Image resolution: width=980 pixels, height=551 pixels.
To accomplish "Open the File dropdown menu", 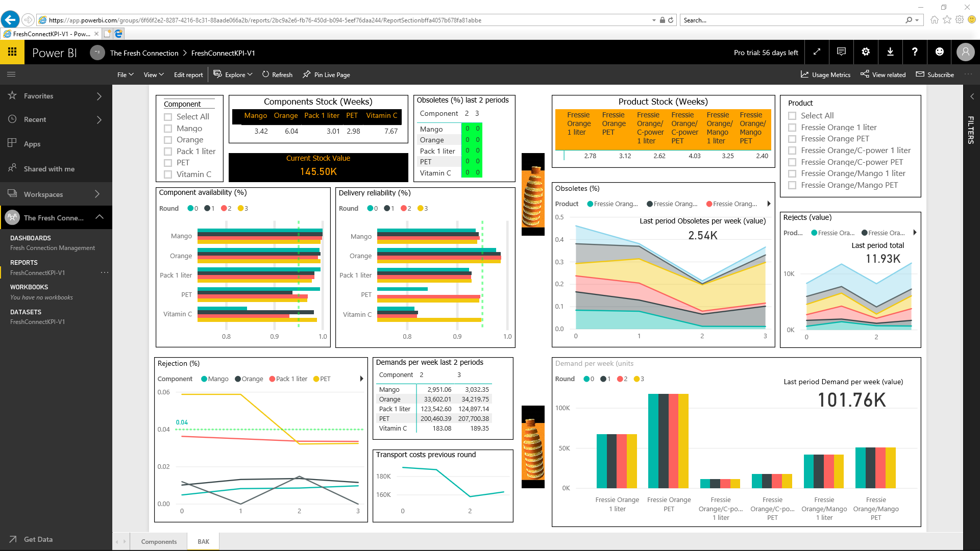I will [125, 74].
